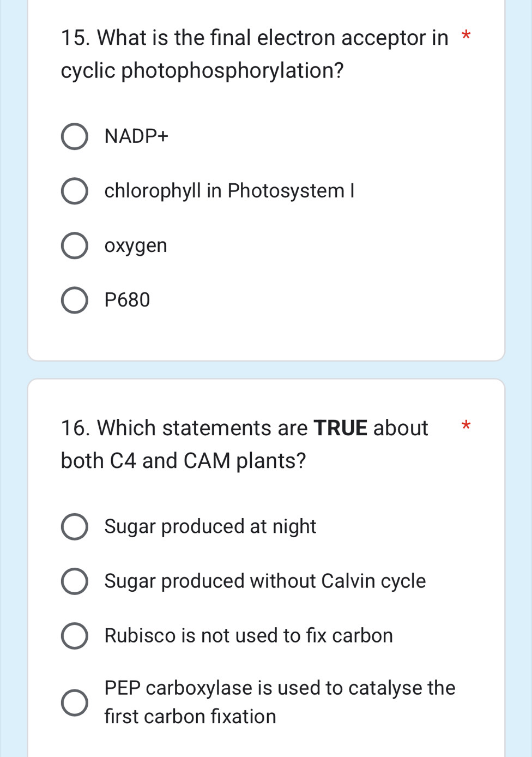Select the oxygen radio button
This screenshot has height=757, width=532.
coord(75,245)
